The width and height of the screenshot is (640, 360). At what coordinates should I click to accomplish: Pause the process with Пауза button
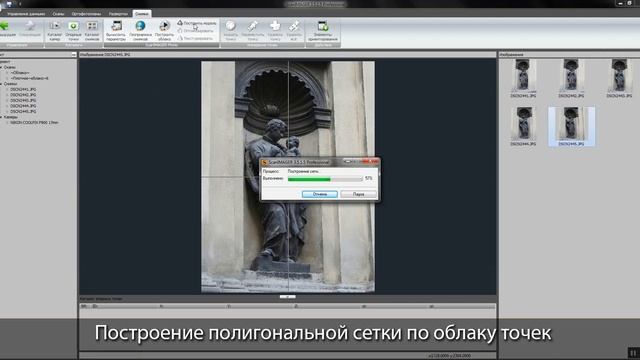click(358, 194)
